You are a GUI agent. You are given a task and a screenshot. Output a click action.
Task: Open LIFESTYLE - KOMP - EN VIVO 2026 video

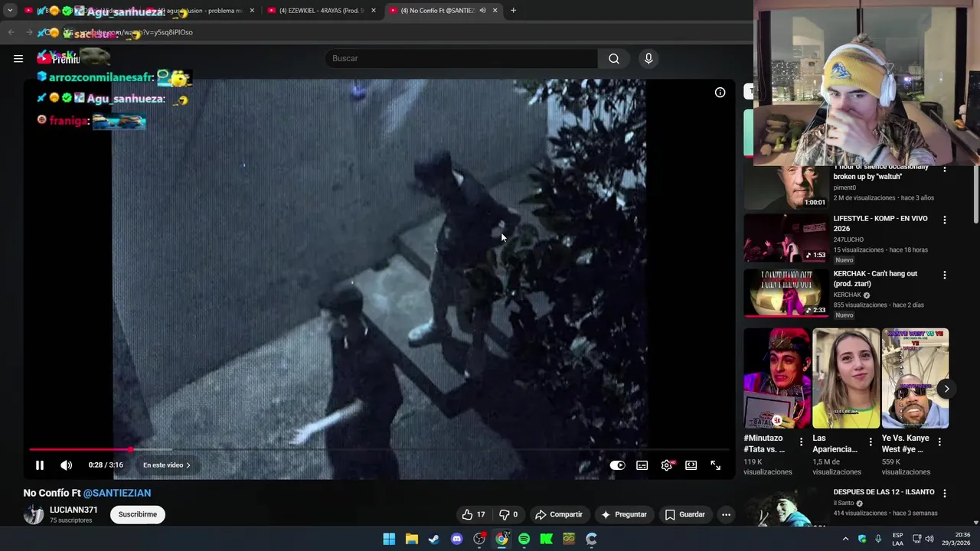[x=880, y=223]
